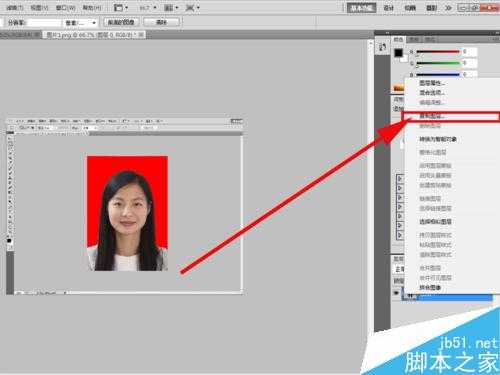Close the 图片1.png document tab
This screenshot has width=500, height=375.
(x=141, y=34)
